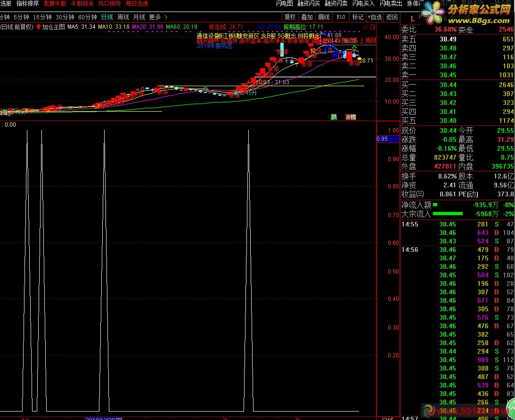The image size is (515, 420).
Task: Open the 风口板块 menu
Action: click(109, 3)
